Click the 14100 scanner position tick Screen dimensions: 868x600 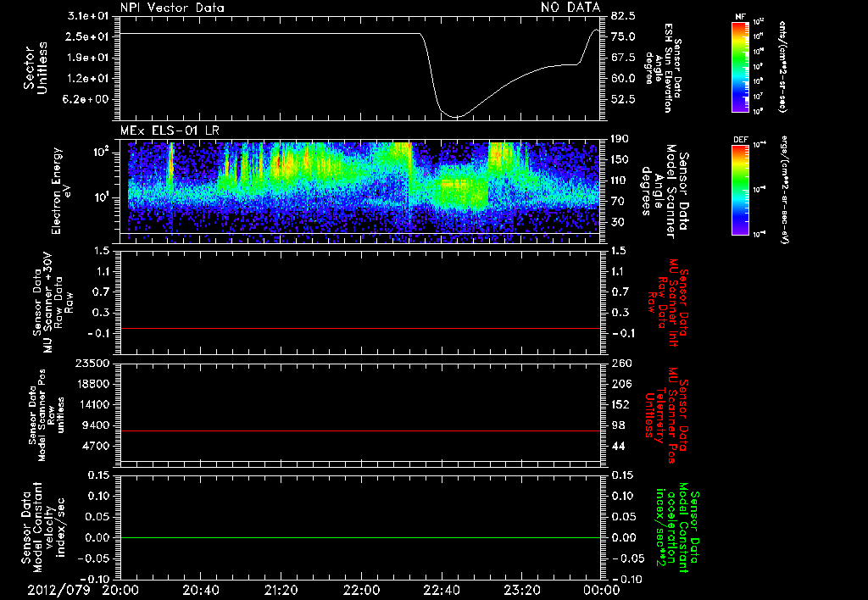[93, 404]
